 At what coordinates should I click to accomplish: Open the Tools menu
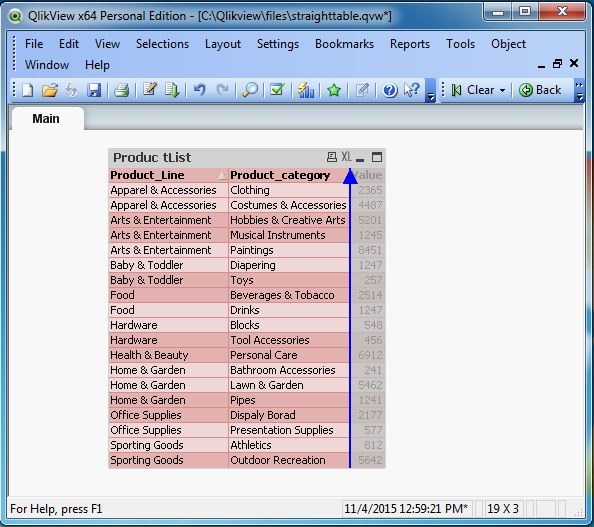(460, 44)
